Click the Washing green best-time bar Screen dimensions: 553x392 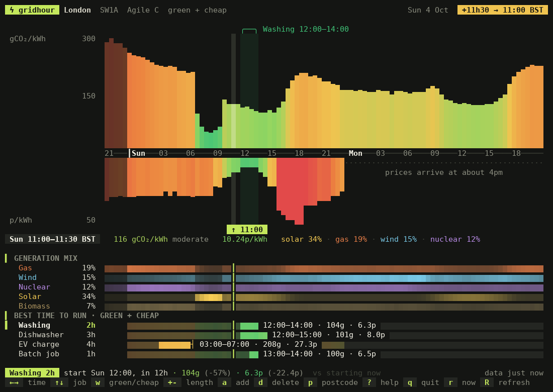(249, 326)
